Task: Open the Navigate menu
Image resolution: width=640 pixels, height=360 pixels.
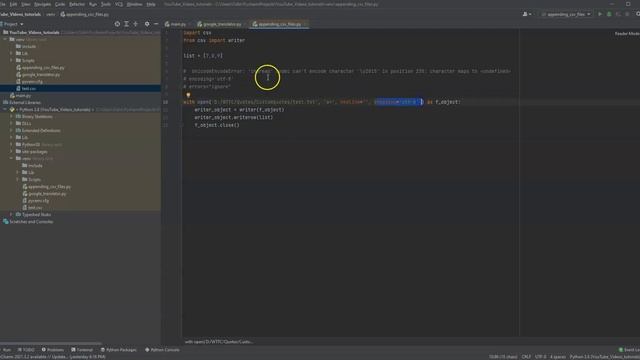Action: (42, 4)
